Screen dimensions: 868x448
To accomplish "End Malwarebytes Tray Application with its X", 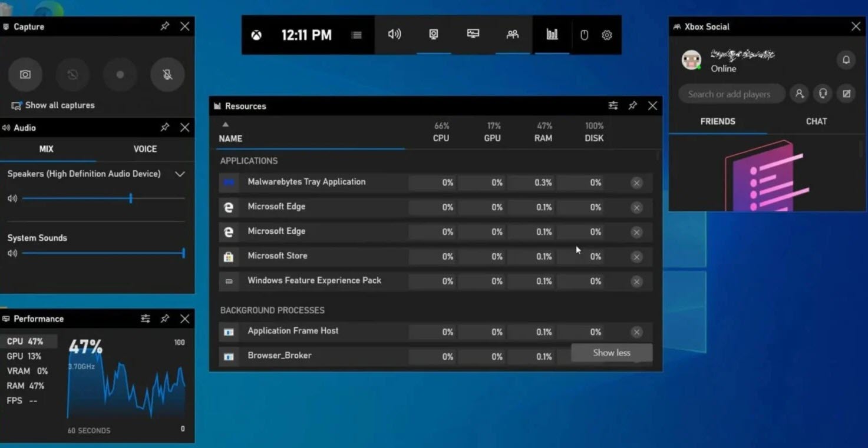I will [636, 183].
